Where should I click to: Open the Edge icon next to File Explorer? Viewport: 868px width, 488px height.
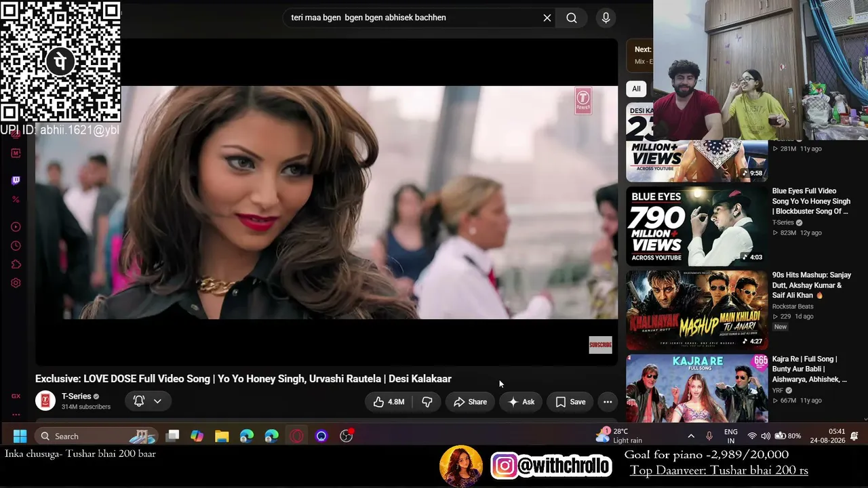(247, 436)
